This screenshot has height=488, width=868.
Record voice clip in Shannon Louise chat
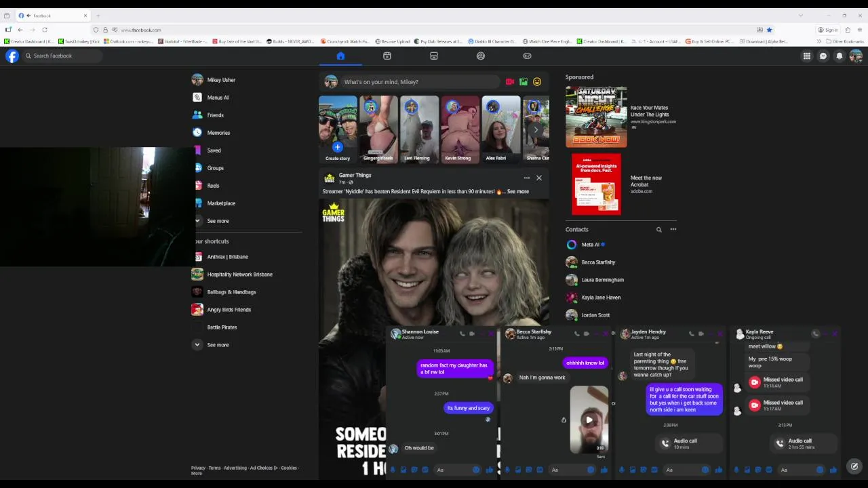(x=393, y=470)
